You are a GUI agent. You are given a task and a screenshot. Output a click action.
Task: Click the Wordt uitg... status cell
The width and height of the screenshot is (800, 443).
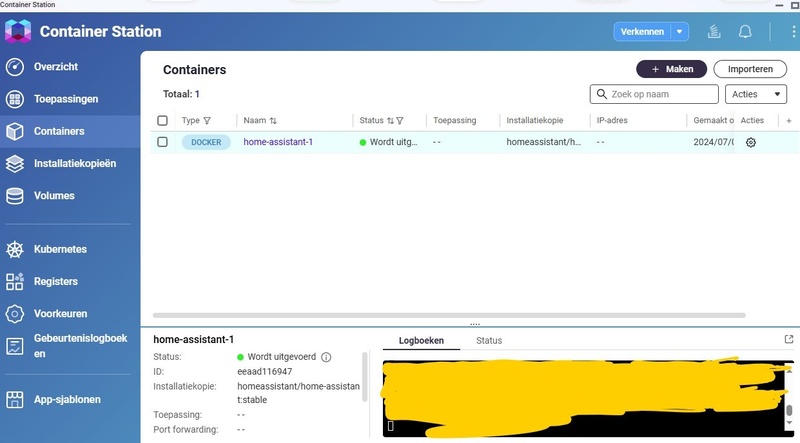388,142
